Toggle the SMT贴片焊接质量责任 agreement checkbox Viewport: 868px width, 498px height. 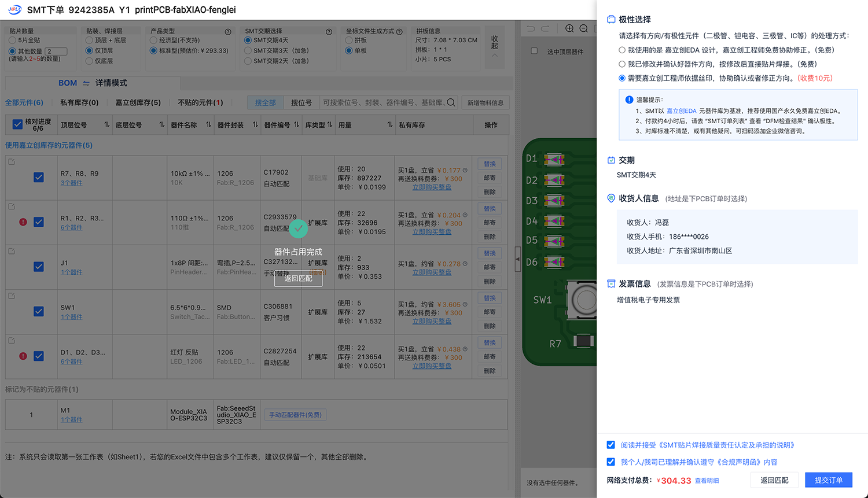tap(610, 445)
